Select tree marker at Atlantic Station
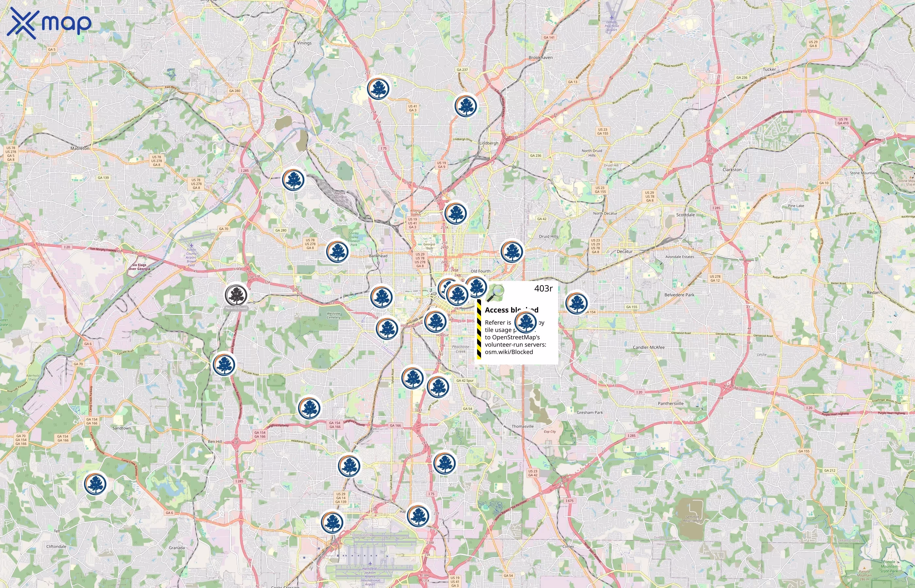 point(456,213)
